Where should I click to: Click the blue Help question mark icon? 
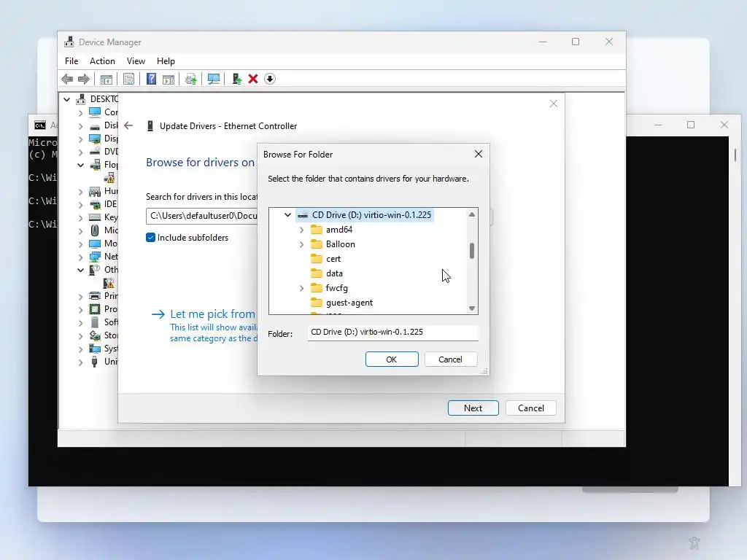pyautogui.click(x=151, y=79)
